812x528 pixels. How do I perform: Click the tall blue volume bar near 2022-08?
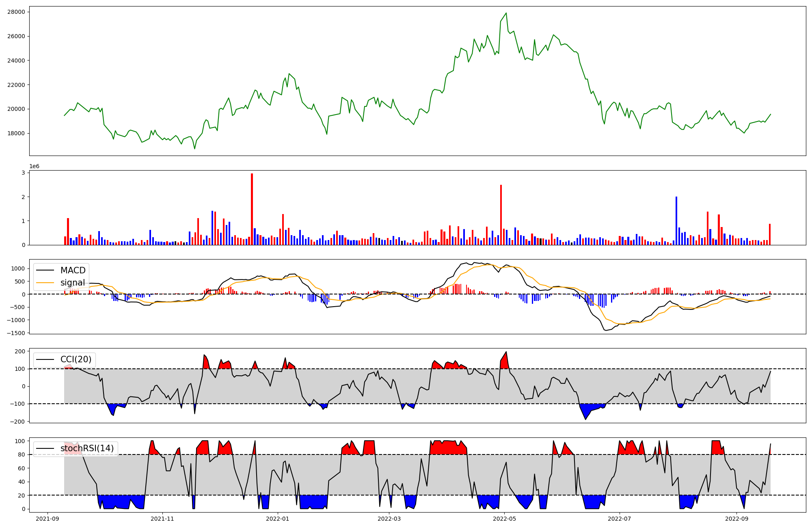(x=676, y=221)
